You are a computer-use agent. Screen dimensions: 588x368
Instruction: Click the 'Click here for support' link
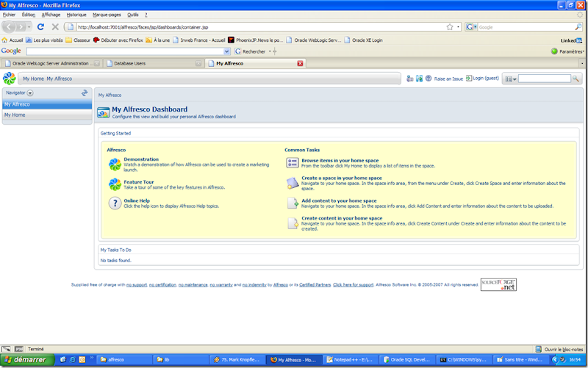353,285
